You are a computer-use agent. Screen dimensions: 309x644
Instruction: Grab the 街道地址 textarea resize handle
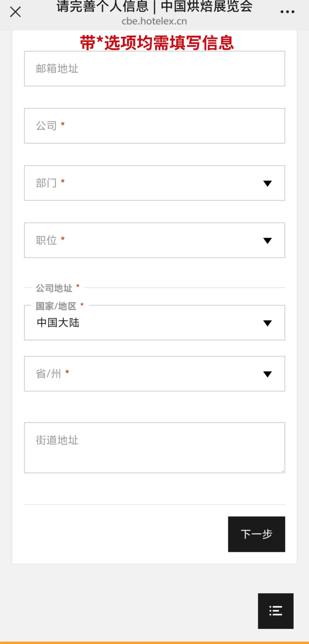(x=283, y=471)
